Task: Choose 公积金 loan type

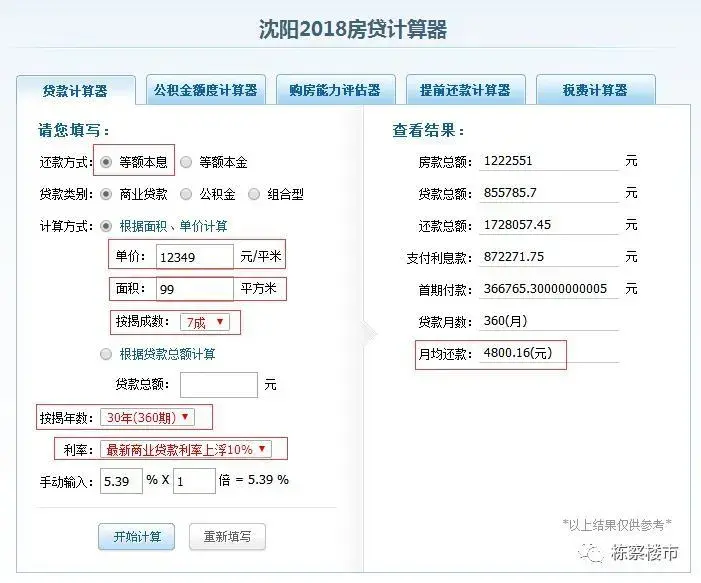Action: pos(186,194)
